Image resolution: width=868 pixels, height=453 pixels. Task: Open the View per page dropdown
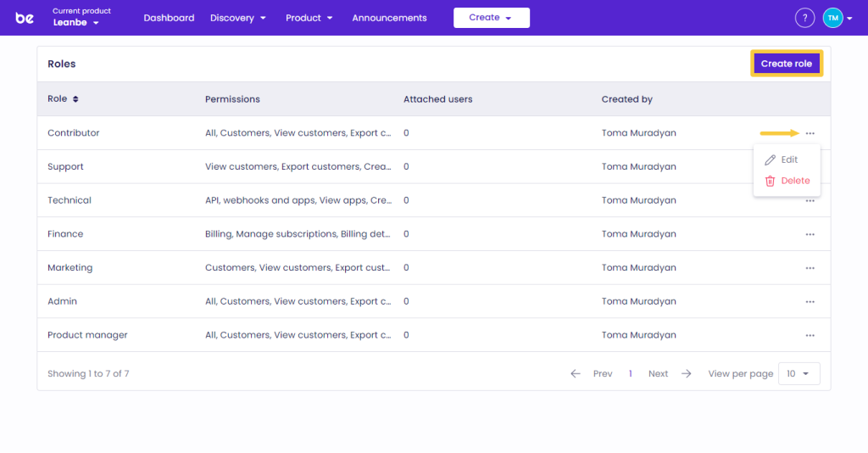click(798, 374)
